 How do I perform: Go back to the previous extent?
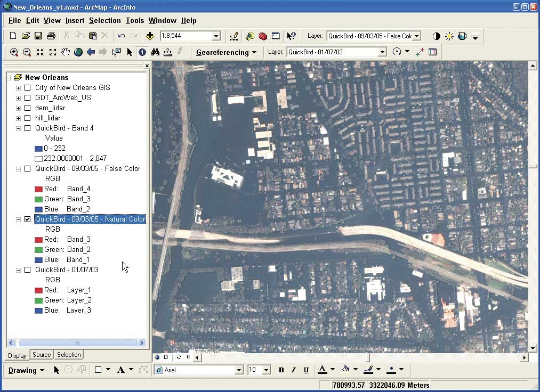[91, 52]
